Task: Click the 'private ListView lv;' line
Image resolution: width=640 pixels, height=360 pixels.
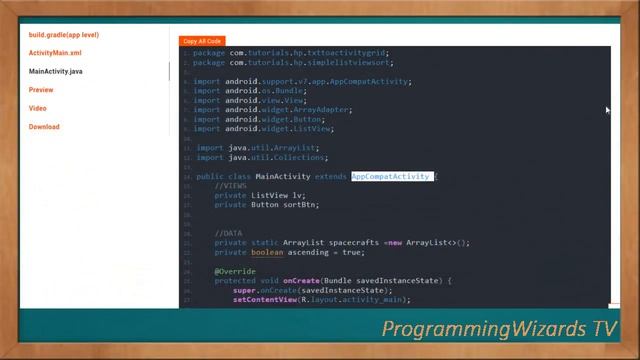Action: coord(260,195)
